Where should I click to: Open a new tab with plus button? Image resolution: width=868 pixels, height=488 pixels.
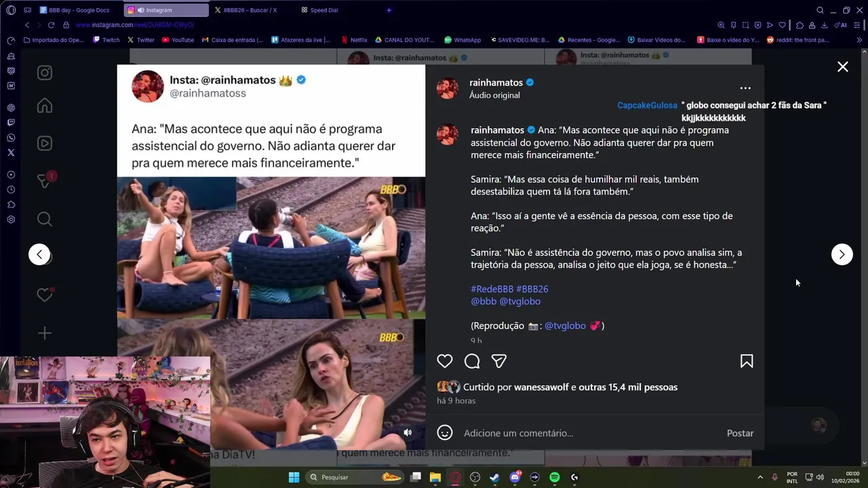point(389,10)
